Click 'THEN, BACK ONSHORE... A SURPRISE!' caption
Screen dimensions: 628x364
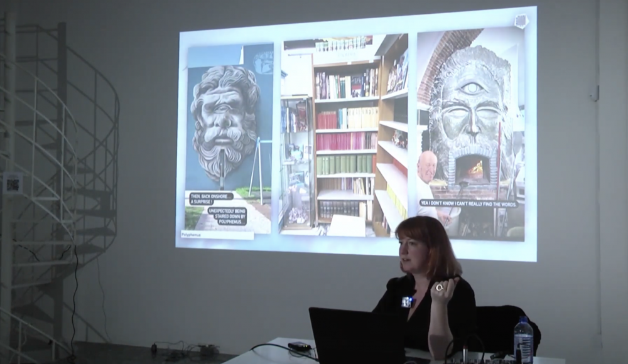tap(212, 198)
